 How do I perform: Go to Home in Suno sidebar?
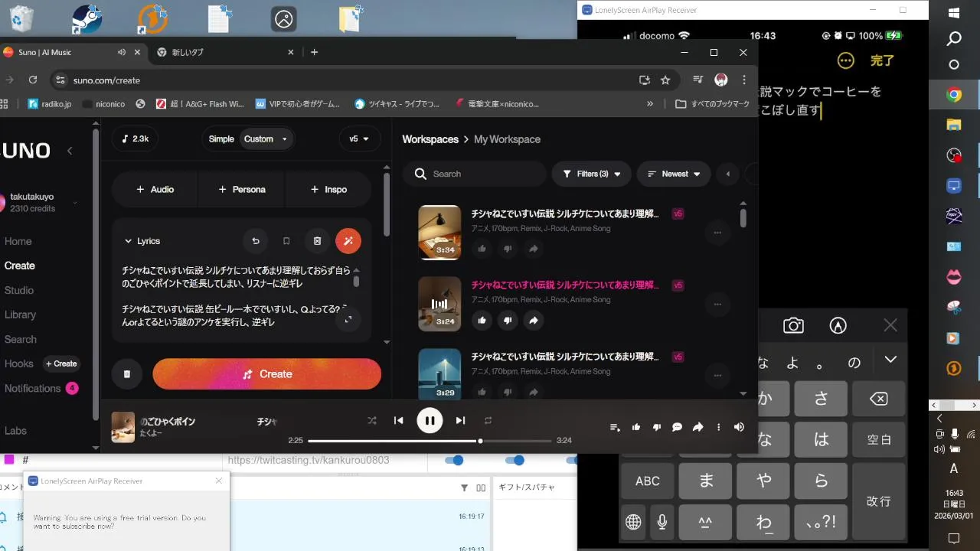point(18,241)
